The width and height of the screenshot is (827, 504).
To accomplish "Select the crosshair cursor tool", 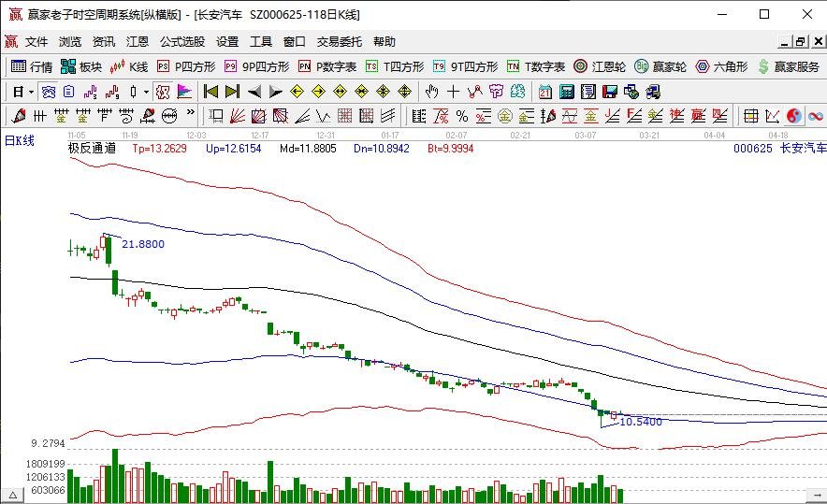I will tap(453, 93).
